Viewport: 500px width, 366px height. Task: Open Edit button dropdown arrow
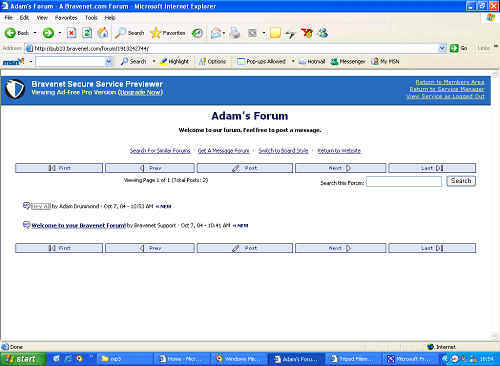pos(264,33)
